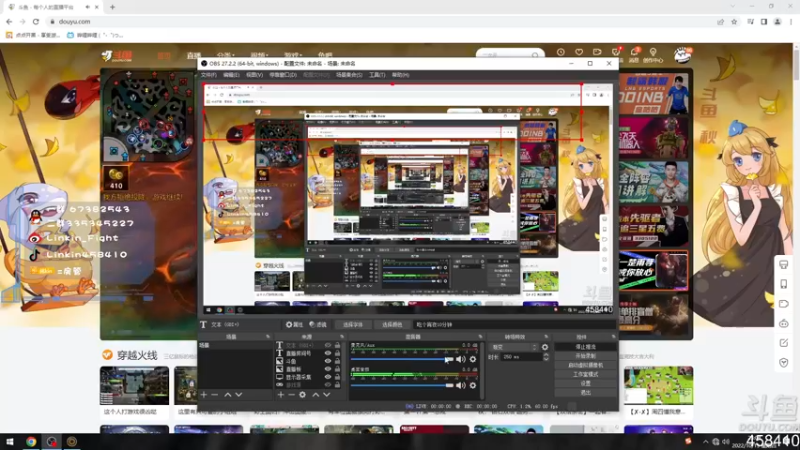
Task: Mute the desktop audio (桌面音频) speaker icon
Action: [461, 385]
